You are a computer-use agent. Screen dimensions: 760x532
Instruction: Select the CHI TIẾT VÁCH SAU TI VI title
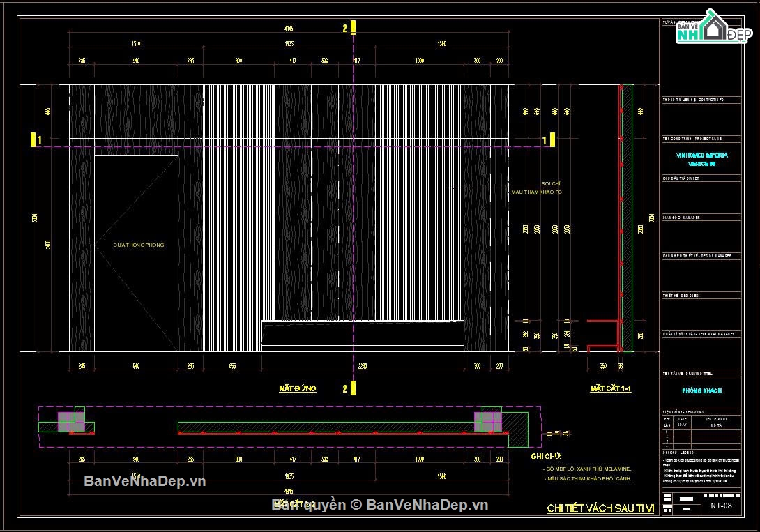click(x=600, y=508)
